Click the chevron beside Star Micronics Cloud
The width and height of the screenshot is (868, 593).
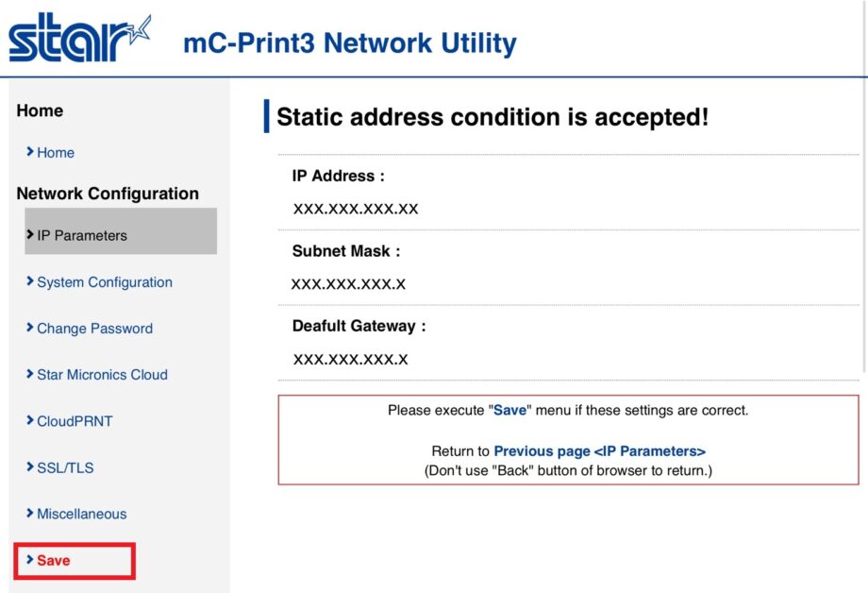coord(30,374)
